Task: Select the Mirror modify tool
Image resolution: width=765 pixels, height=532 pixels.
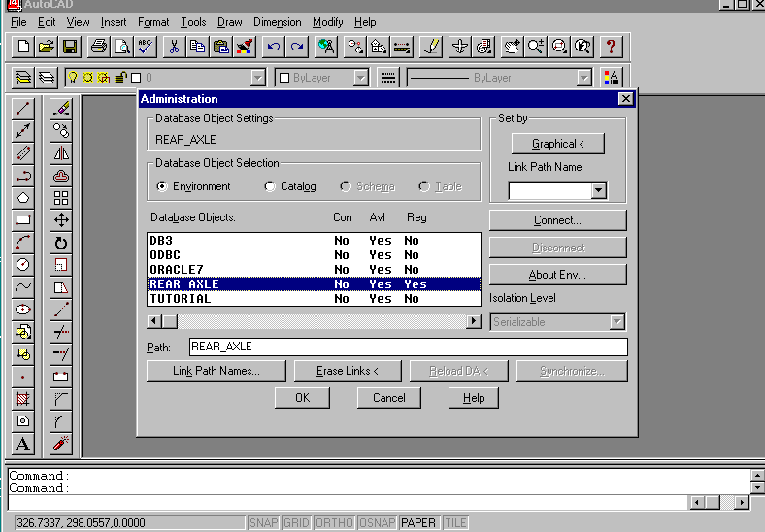Action: pos(61,153)
